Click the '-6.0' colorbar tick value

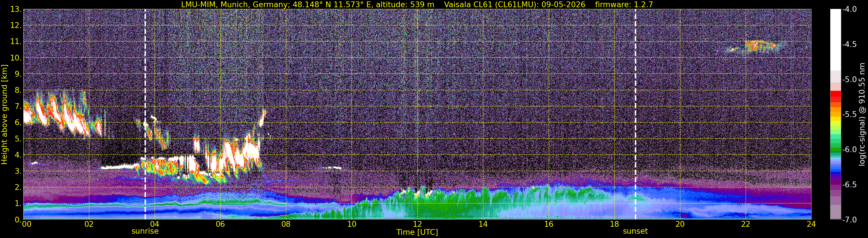tap(850, 150)
